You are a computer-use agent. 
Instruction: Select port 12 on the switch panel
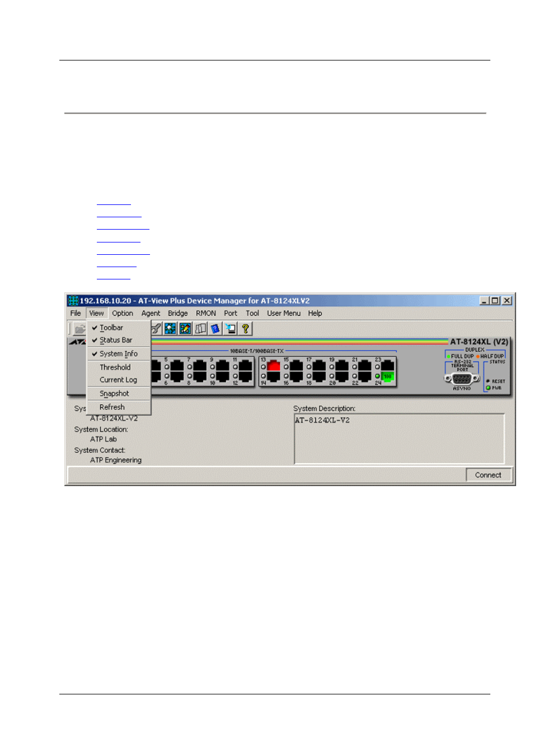(245, 376)
